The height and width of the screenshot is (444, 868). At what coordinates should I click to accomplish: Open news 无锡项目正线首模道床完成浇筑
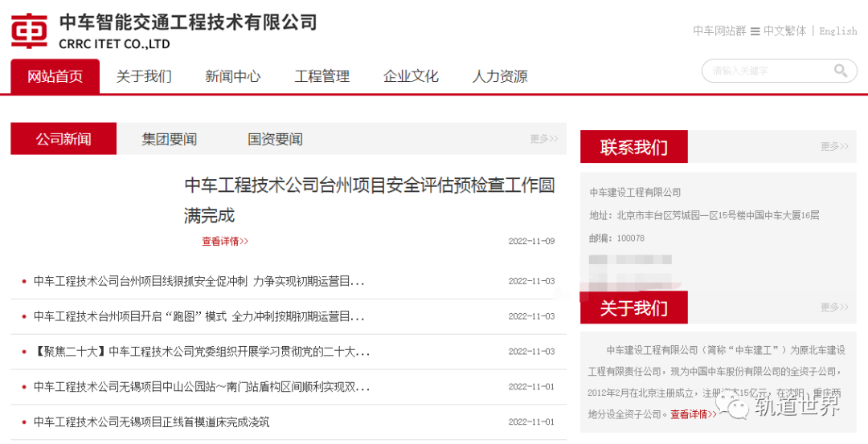(x=152, y=422)
